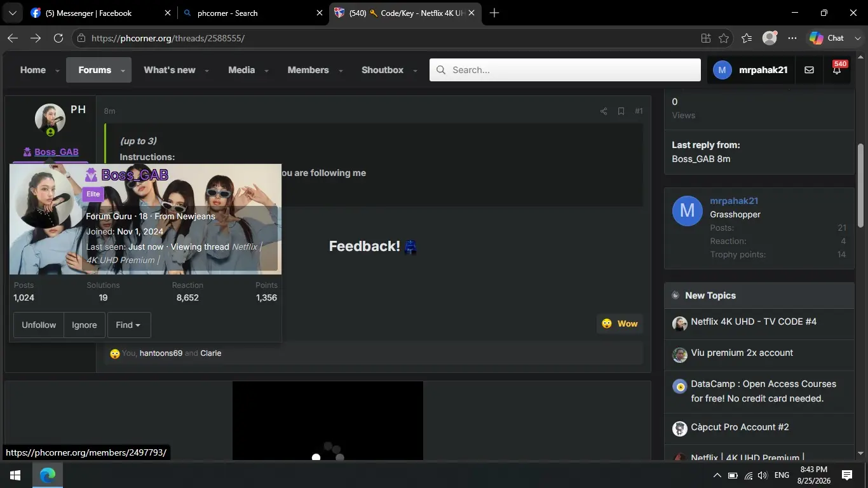The image size is (868, 488).
Task: Expand the Home menu arrow
Action: (x=57, y=71)
